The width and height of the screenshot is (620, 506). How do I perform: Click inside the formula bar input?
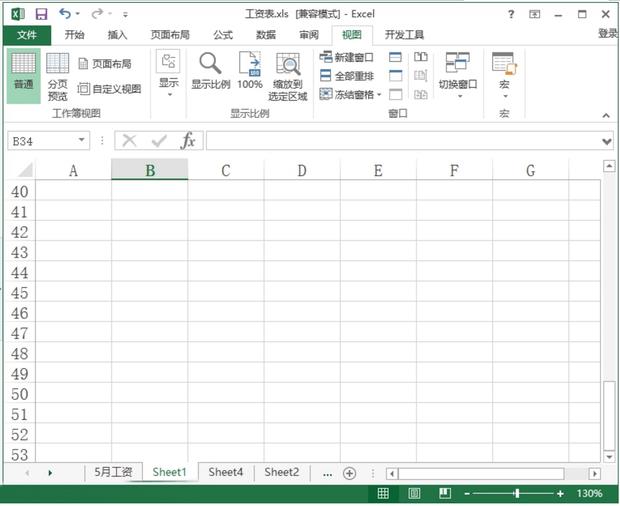pyautogui.click(x=400, y=141)
